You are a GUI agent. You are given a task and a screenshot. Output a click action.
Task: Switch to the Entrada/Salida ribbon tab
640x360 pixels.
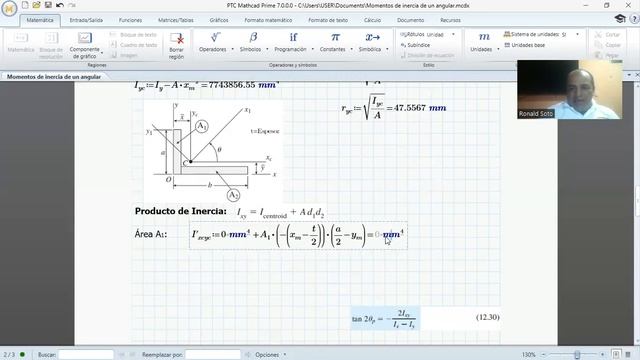click(86, 20)
